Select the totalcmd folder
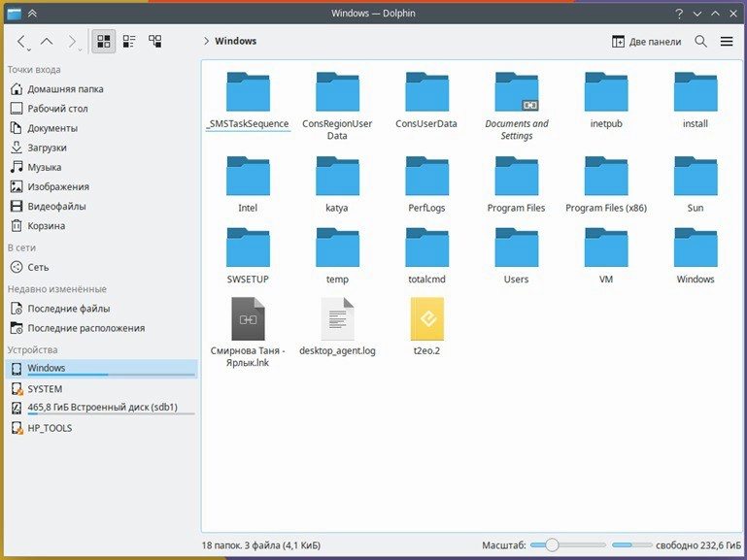The width and height of the screenshot is (747, 560). click(426, 256)
